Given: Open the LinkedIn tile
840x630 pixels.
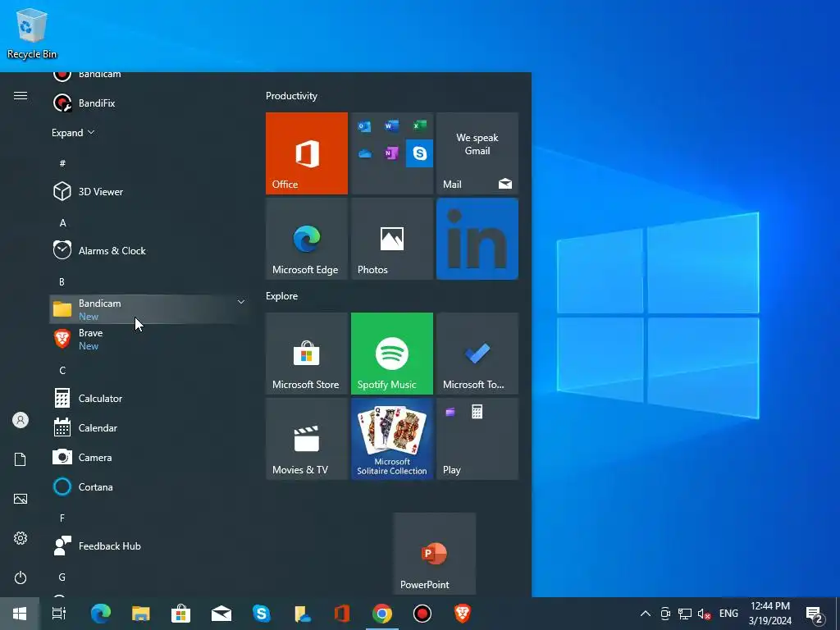Looking at the screenshot, I should [x=477, y=239].
